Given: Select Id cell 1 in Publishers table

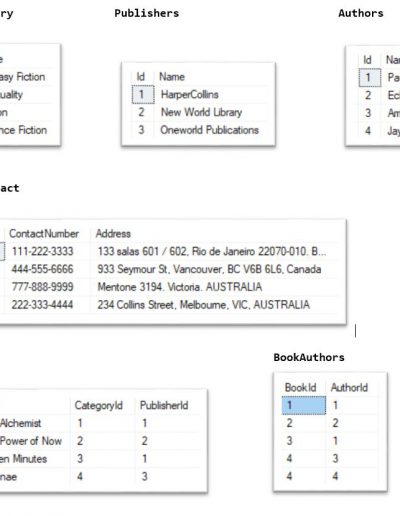Looking at the screenshot, I should [143, 94].
